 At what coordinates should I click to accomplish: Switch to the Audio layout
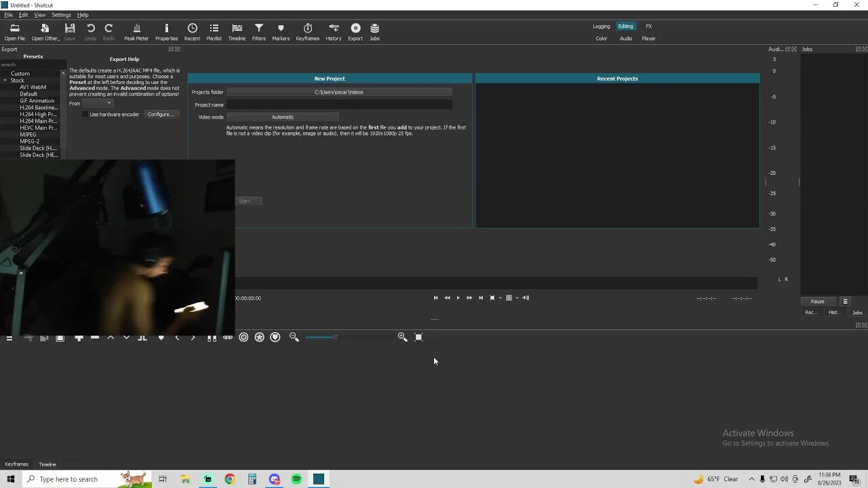tap(626, 39)
